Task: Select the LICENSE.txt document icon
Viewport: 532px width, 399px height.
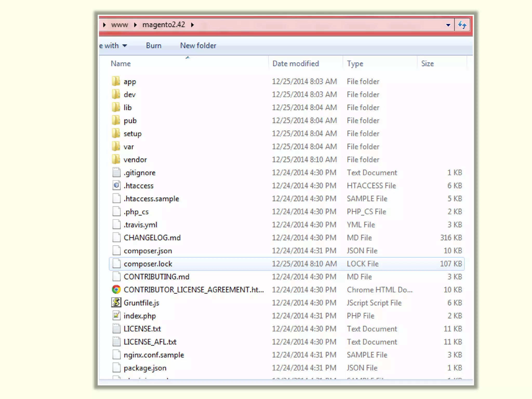Action: tap(116, 329)
